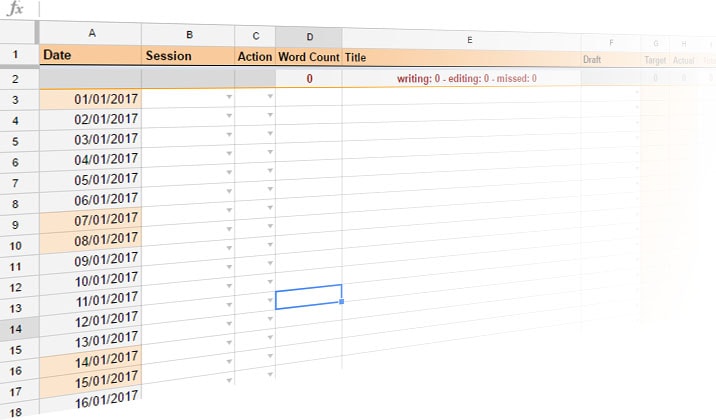This screenshot has height=420, width=716.
Task: Open Session dropdown for 15/01/2017 row
Action: point(229,362)
